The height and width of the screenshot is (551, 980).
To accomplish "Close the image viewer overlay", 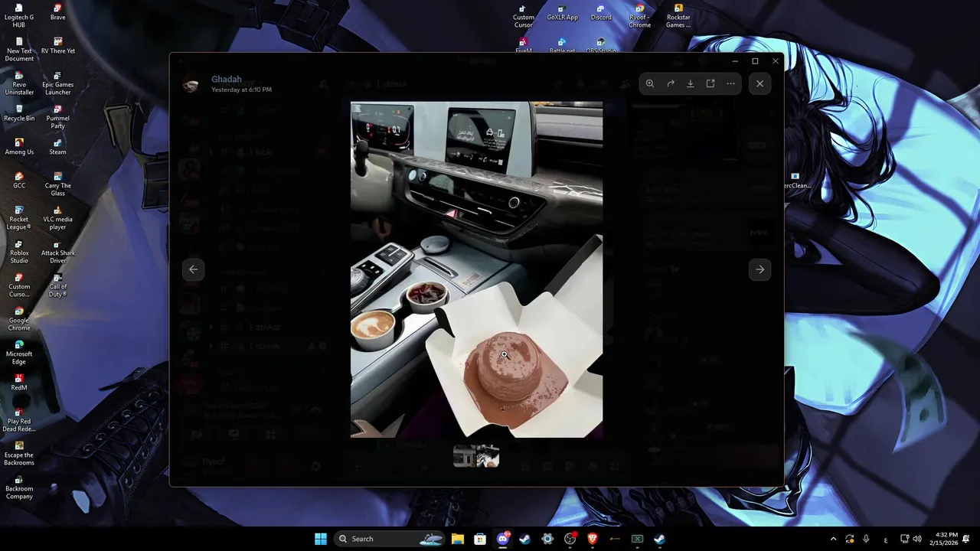I will 759,83.
